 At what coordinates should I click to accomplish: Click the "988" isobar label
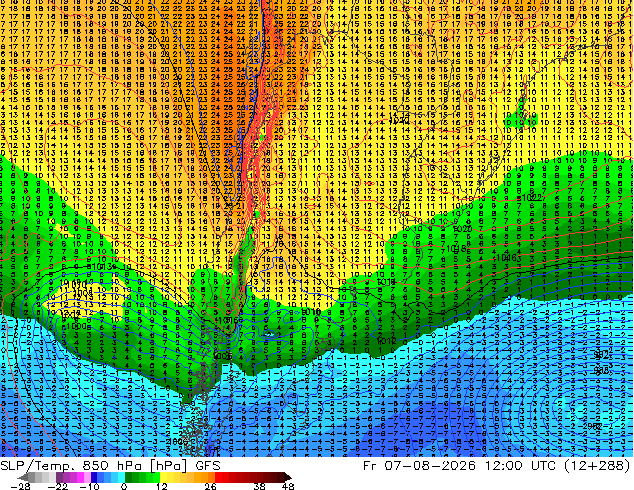click(601, 370)
